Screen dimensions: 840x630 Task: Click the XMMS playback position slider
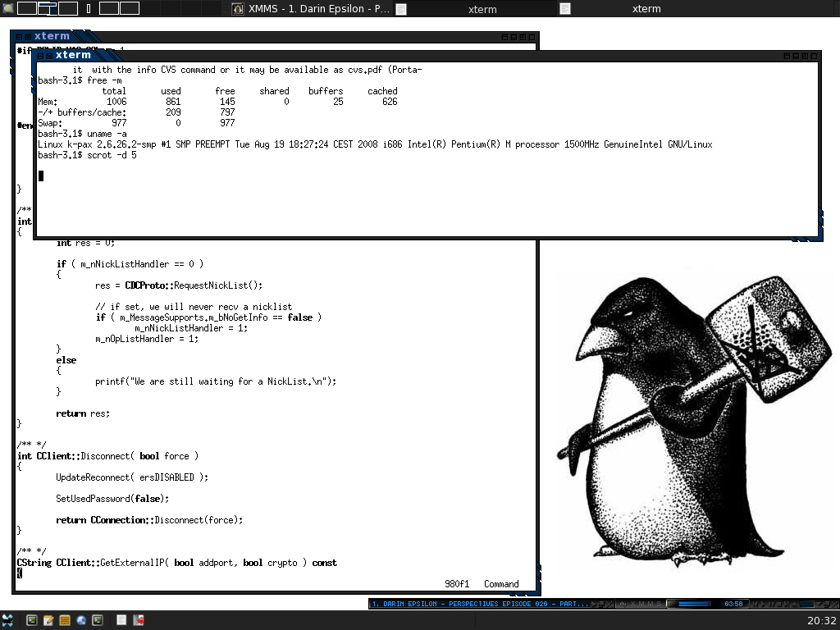point(695,604)
